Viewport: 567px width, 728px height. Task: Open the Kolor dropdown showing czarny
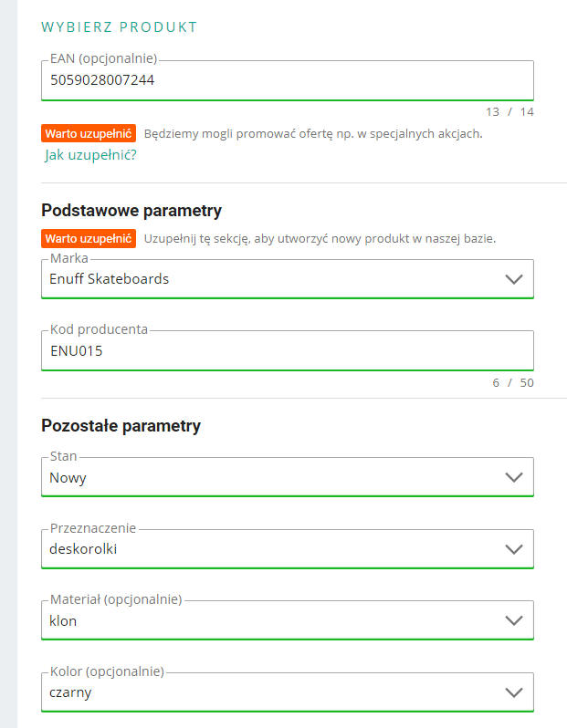274,692
